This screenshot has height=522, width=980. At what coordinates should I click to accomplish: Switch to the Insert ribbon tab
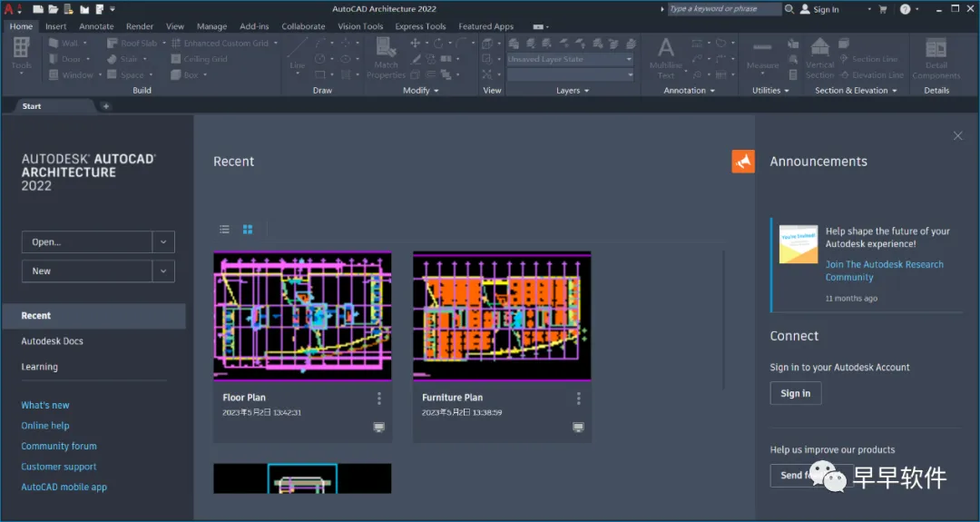pyautogui.click(x=55, y=26)
